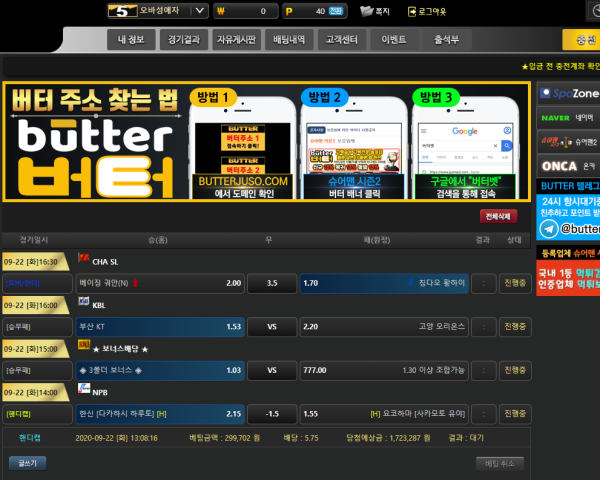The height and width of the screenshot is (480, 600).
Task: Open the 배팅내역 menu tab
Action: (293, 40)
